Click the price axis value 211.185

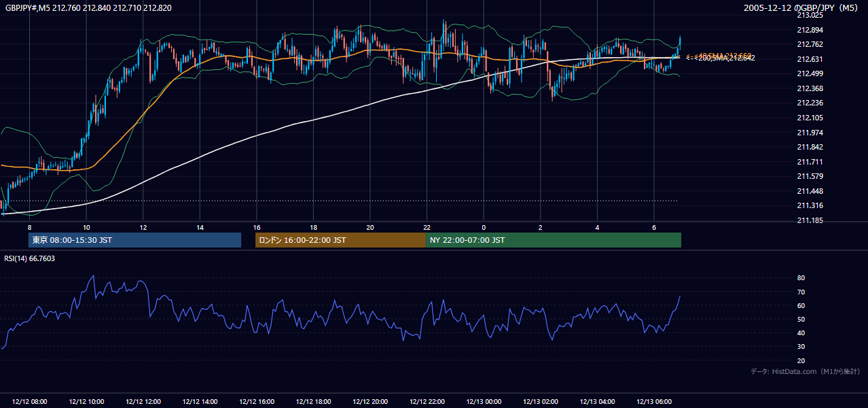pos(810,220)
